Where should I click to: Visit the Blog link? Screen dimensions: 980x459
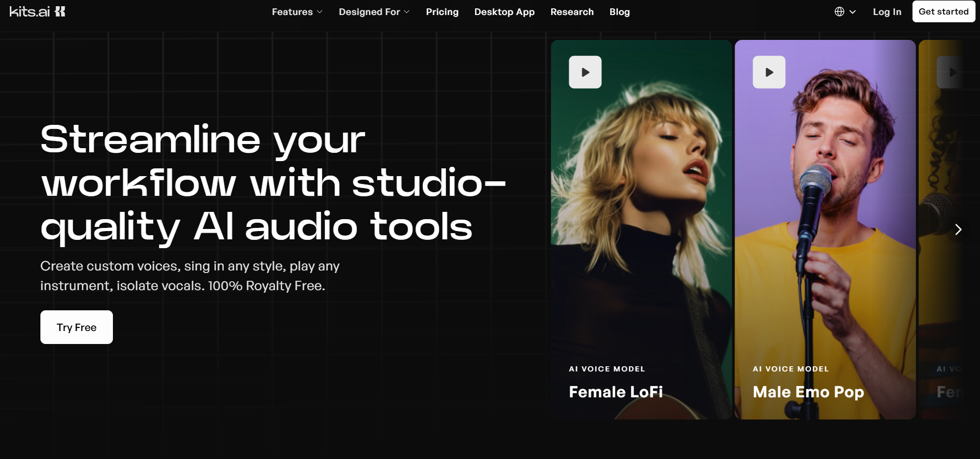pos(619,11)
